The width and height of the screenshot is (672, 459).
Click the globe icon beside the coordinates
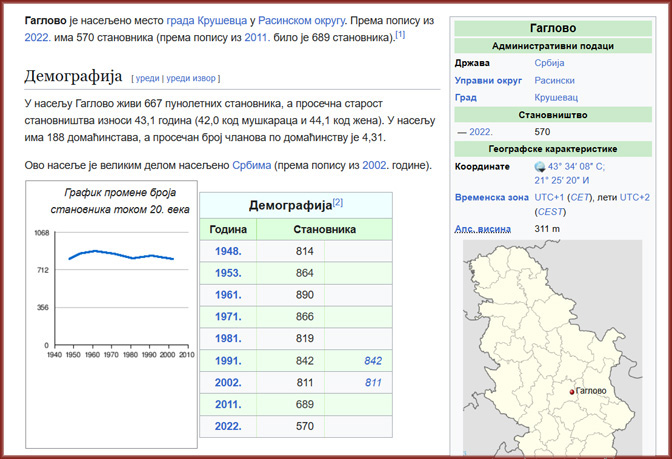(x=541, y=166)
